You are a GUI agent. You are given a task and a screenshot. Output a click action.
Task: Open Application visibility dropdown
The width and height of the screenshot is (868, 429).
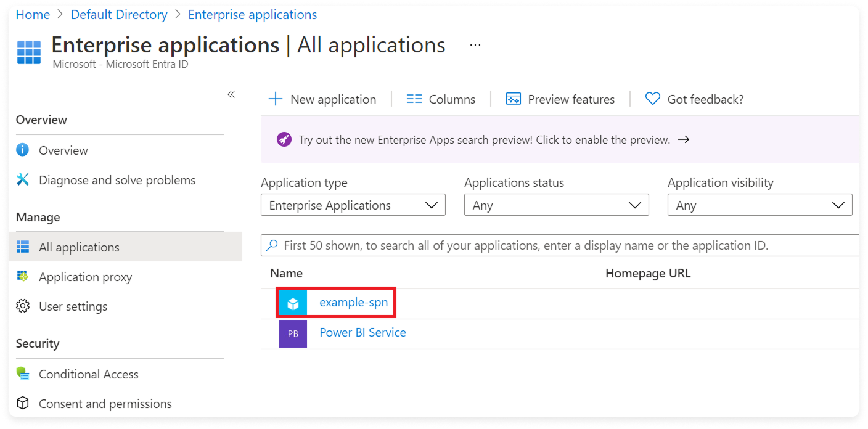(x=760, y=205)
